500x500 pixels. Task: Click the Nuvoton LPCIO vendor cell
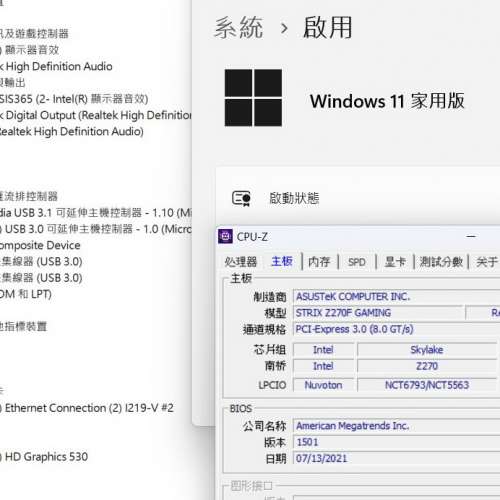[323, 385]
